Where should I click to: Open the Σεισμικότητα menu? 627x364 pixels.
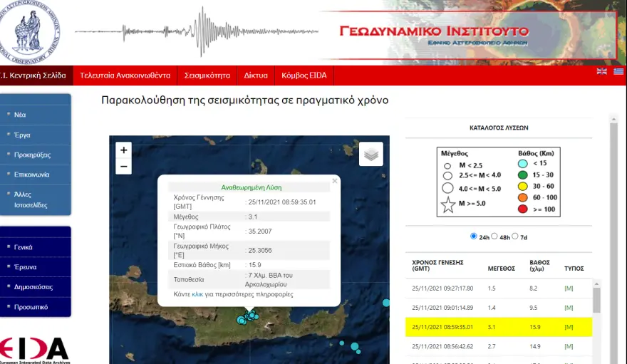(207, 76)
